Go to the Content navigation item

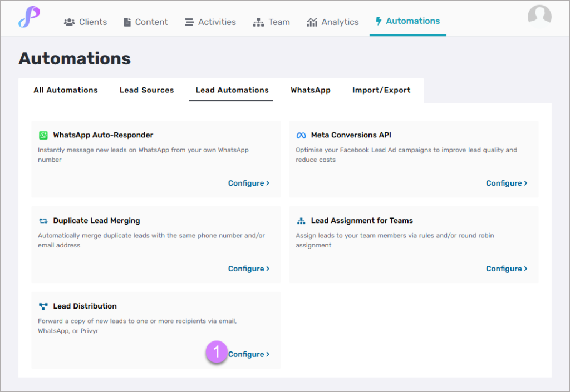(144, 22)
